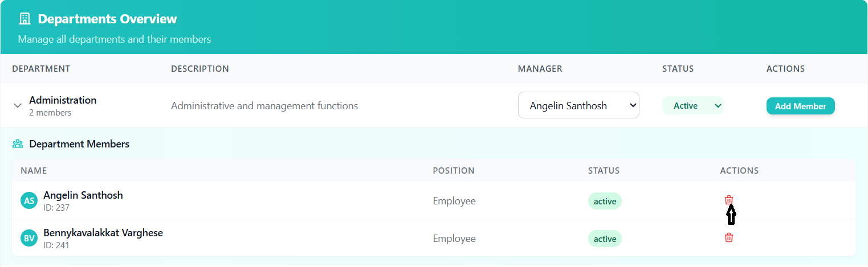Click the BV avatar circle
The image size is (868, 267).
click(x=29, y=238)
